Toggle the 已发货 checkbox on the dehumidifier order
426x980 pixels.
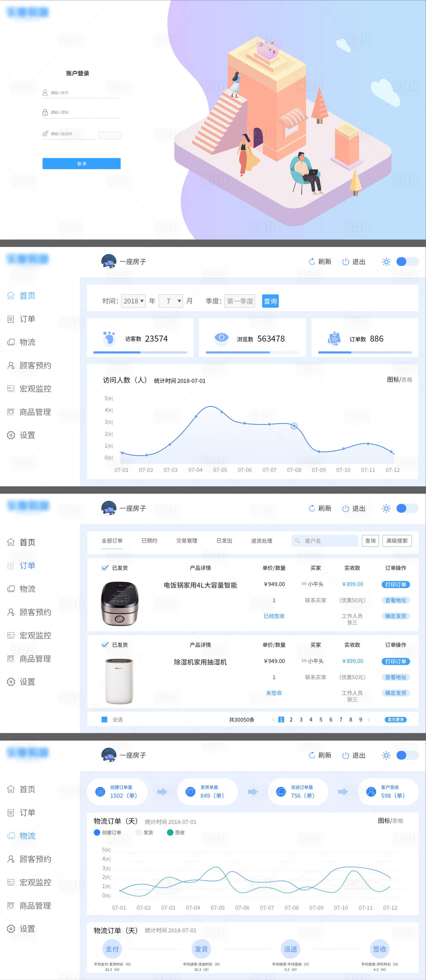(105, 645)
